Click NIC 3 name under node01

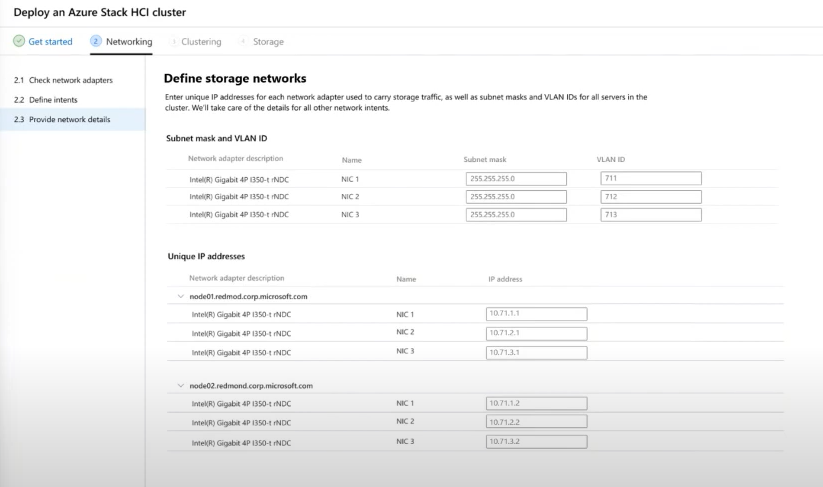pos(405,351)
